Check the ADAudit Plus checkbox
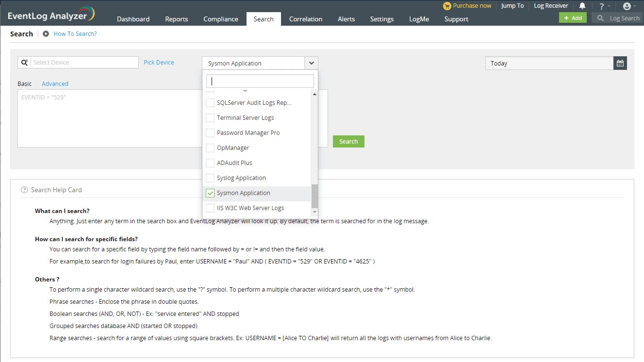 pos(210,163)
